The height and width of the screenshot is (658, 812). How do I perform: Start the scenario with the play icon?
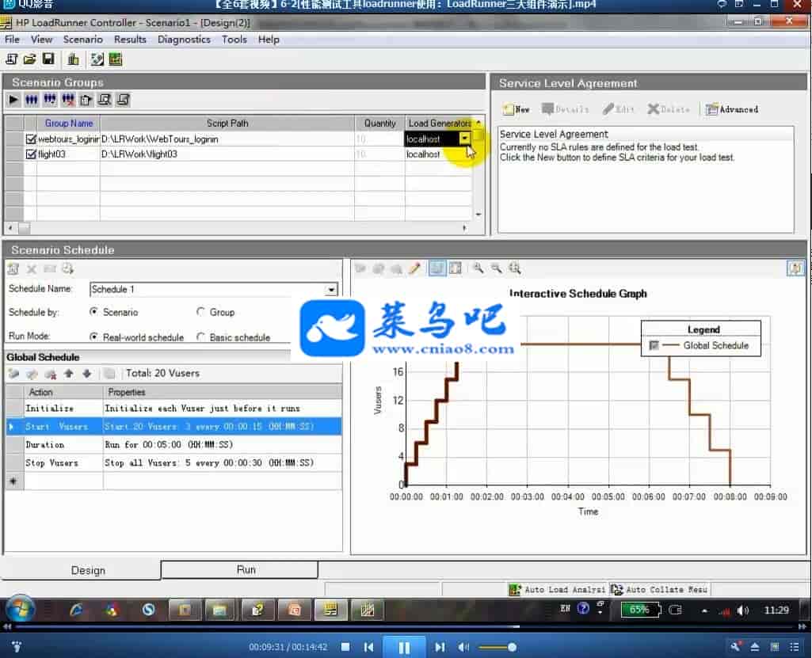(x=13, y=100)
